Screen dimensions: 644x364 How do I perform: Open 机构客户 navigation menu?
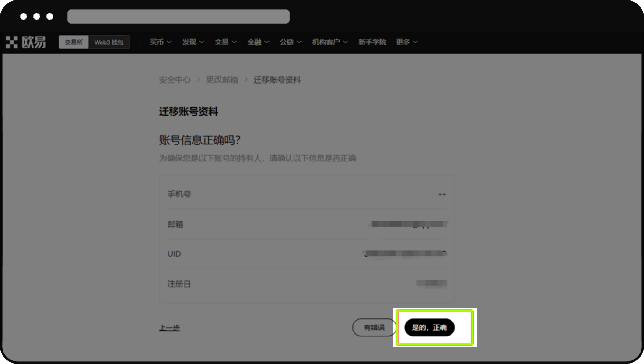click(x=329, y=42)
